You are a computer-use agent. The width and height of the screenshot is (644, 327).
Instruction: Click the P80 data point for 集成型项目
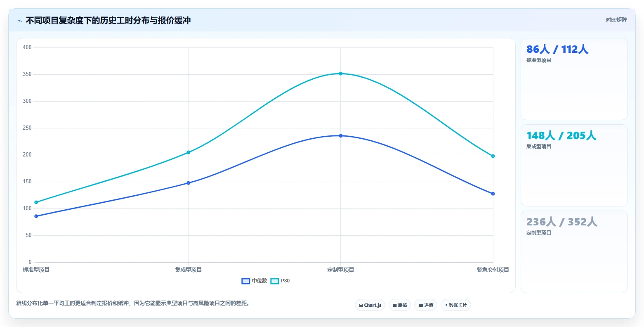pos(189,152)
